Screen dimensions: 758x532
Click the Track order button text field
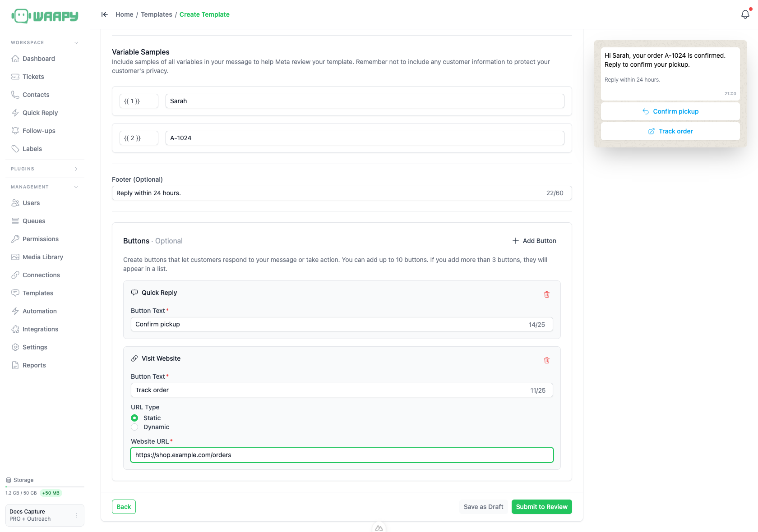tap(342, 390)
